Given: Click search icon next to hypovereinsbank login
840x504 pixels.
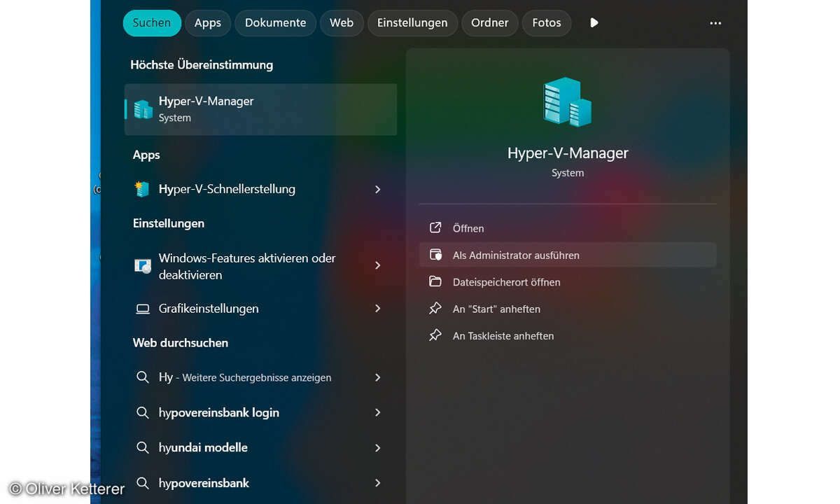Looking at the screenshot, I should 143,413.
